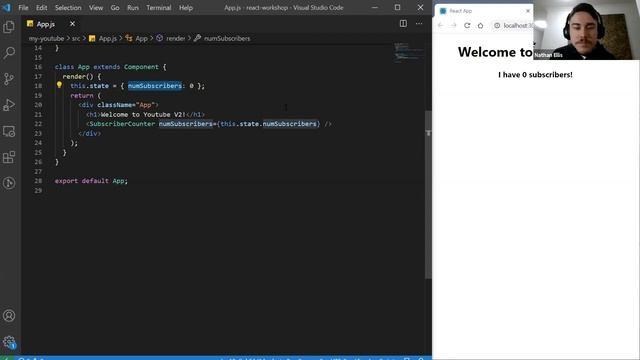The height and width of the screenshot is (360, 640).
Task: Open the View menu
Action: point(96,7)
